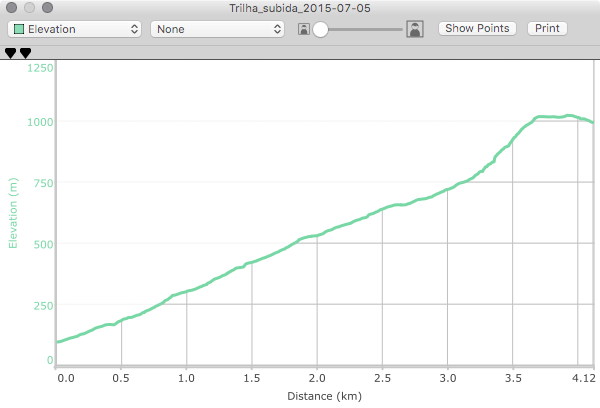Click the 0.0 distance axis value

66,378
